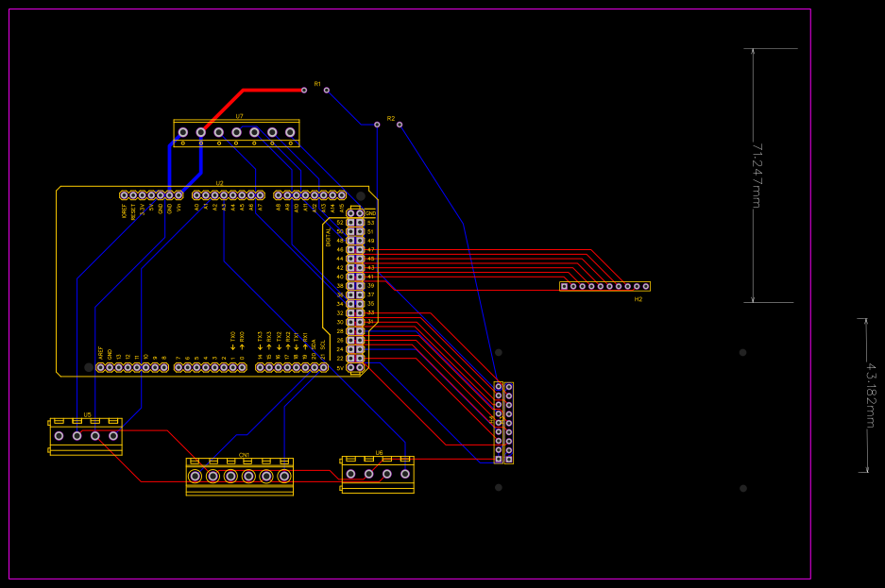Click the U5 screw terminal block

87,435
